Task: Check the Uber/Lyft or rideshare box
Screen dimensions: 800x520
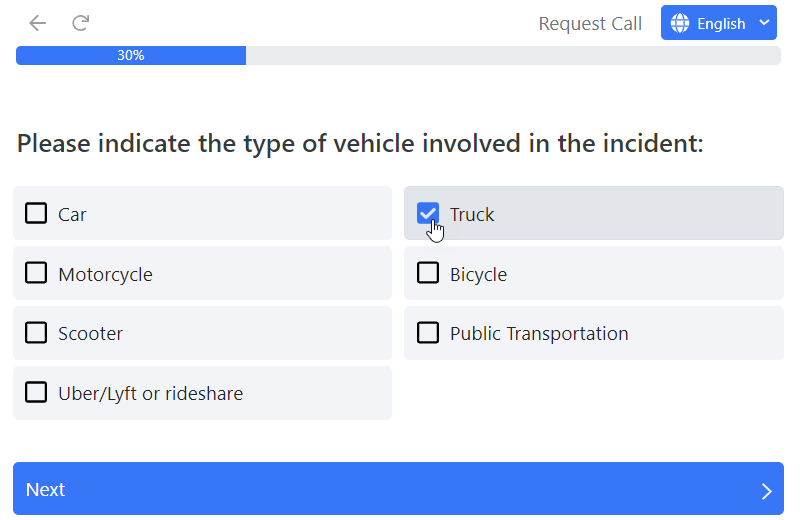Action: tap(36, 393)
